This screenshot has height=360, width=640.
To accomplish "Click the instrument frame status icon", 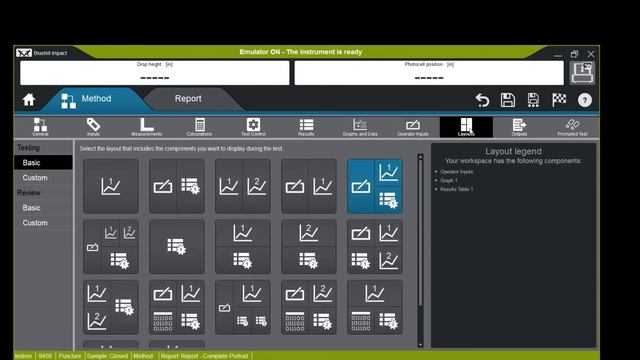I will tap(582, 73).
